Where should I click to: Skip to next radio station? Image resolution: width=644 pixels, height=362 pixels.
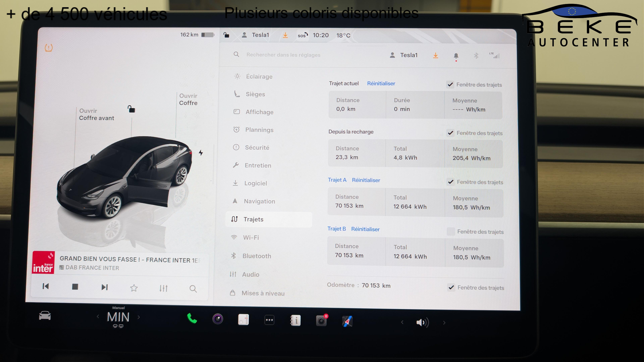(x=105, y=287)
